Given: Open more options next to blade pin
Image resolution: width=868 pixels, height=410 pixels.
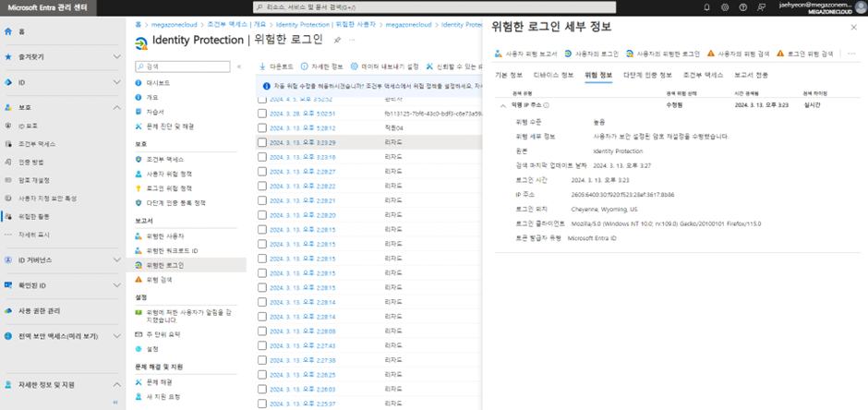Looking at the screenshot, I should coord(352,41).
